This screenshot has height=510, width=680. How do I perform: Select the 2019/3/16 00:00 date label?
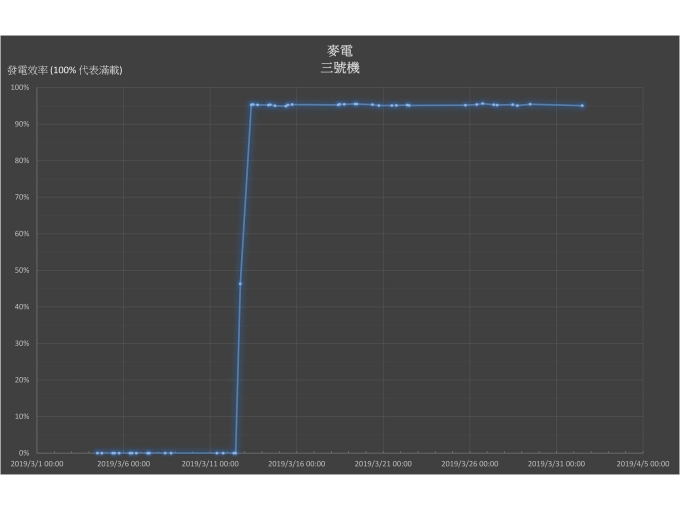coord(297,464)
